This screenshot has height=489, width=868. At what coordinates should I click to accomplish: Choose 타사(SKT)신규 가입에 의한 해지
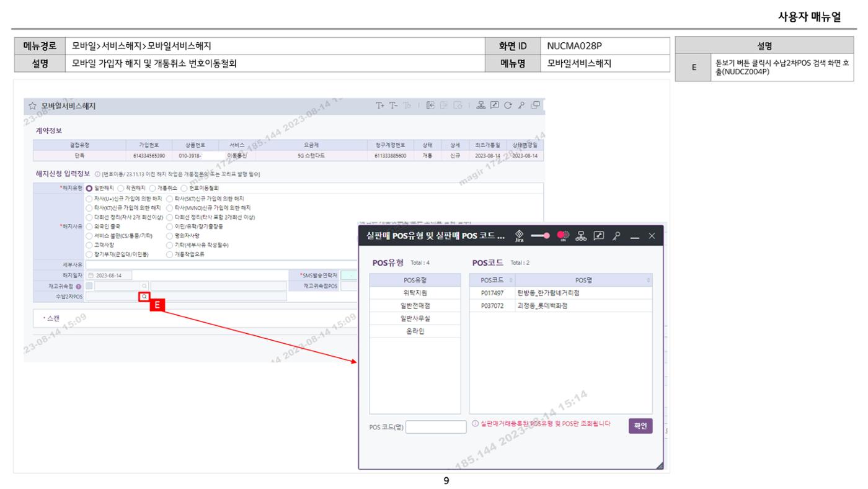tap(170, 199)
